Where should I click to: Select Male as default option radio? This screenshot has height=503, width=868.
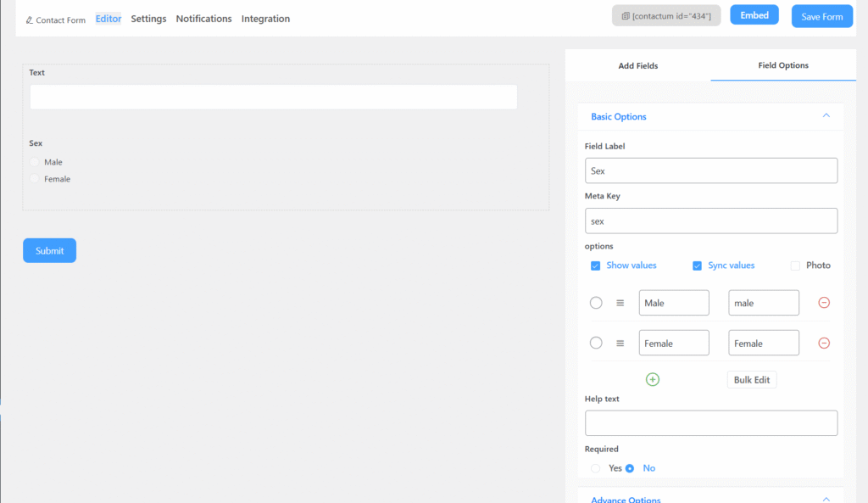(596, 303)
